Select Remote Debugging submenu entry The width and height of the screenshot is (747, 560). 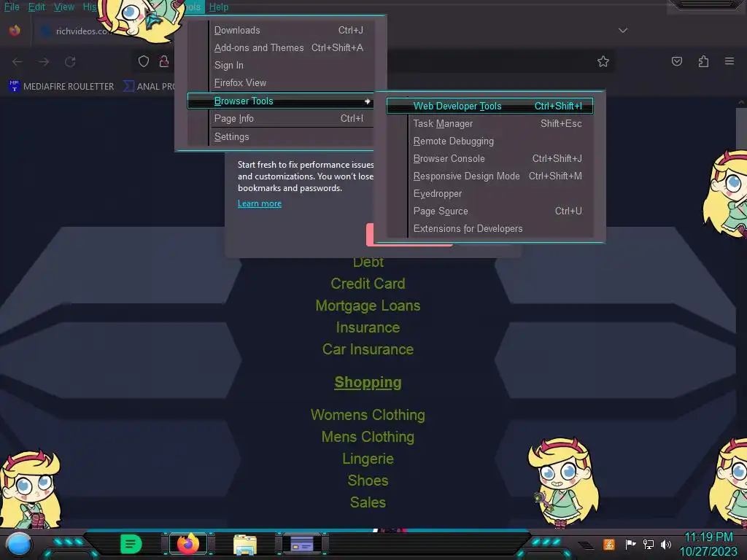489,141
